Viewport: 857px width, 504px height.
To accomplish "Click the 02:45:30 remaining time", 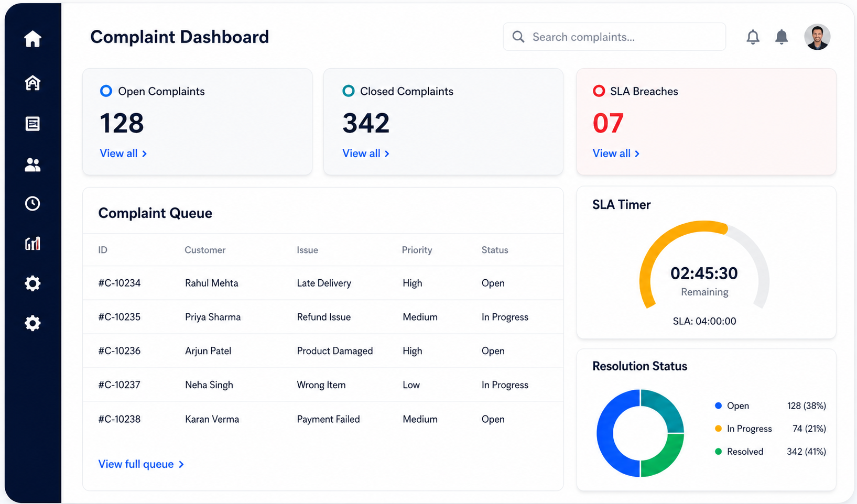I will coord(704,273).
